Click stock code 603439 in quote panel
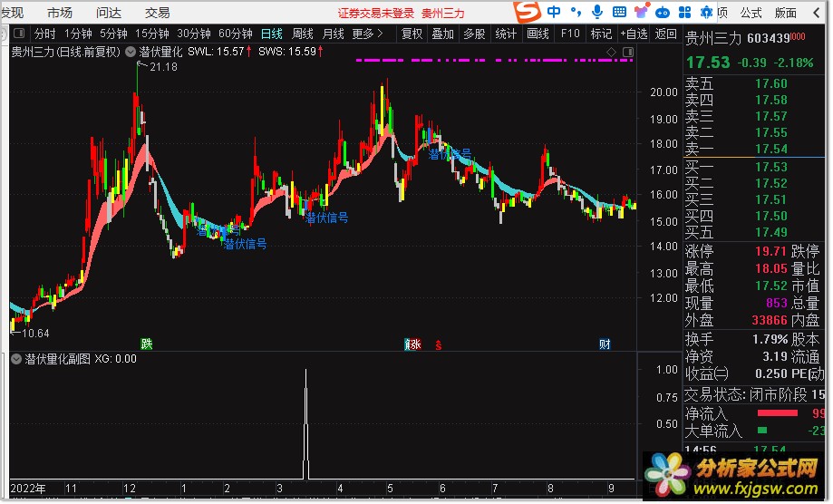Screen dimensions: 833x504 click(768, 38)
